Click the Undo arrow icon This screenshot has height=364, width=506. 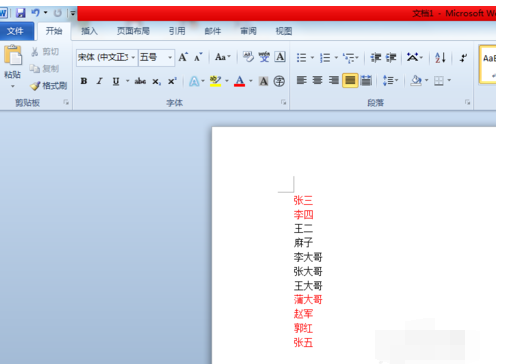click(x=35, y=13)
